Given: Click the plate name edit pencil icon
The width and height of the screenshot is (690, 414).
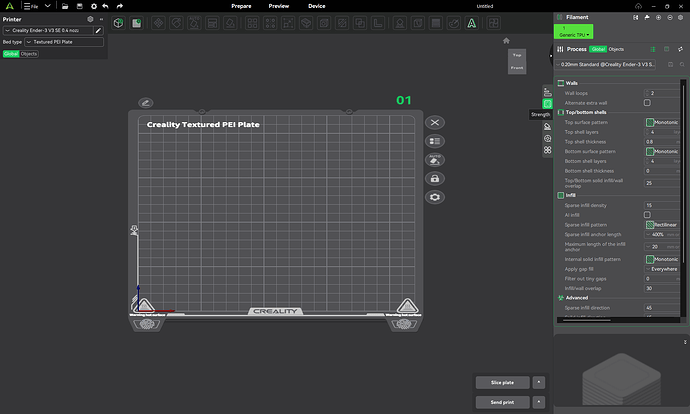Looking at the screenshot, I should coord(146,103).
